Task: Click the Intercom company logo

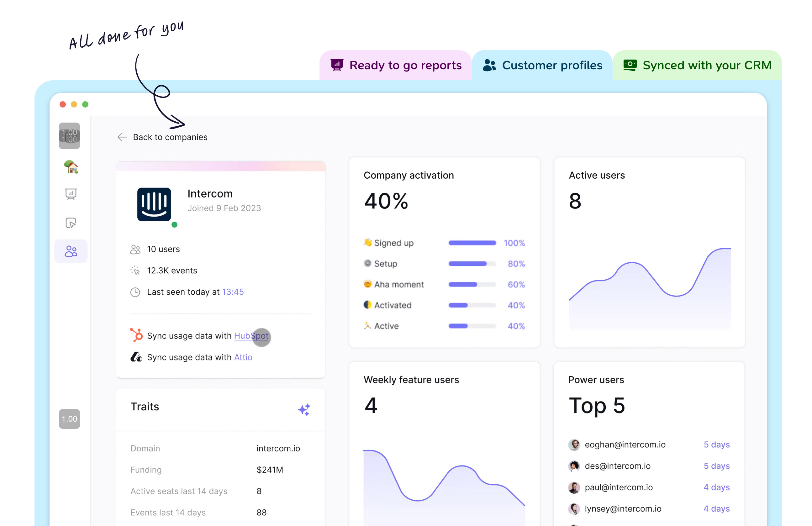Action: [x=154, y=204]
